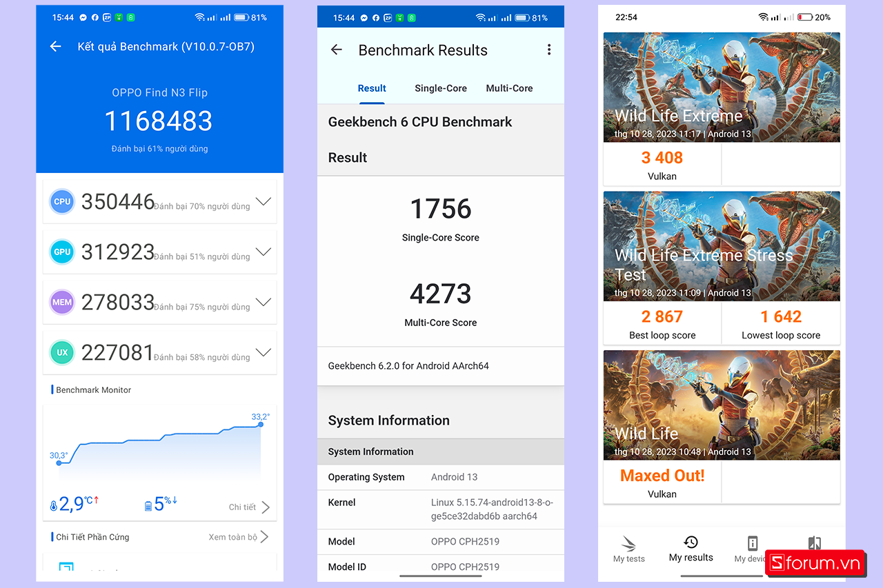Select the My tests bottom tab label
Image resolution: width=883 pixels, height=588 pixels.
629,559
